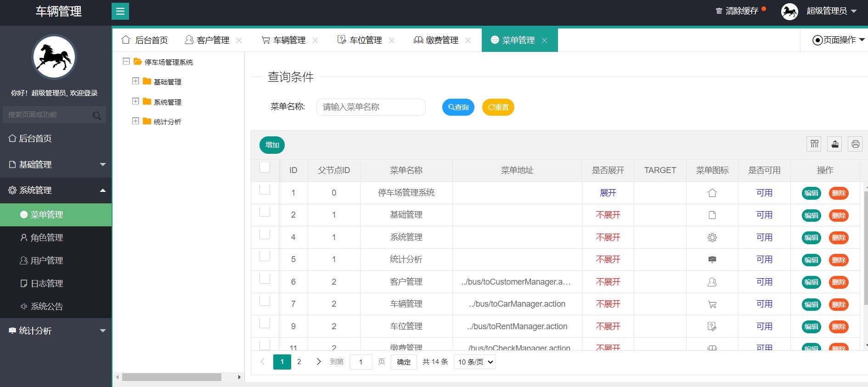868x387 pixels.
Task: Switch to the 缴费管理 tab
Action: (x=436, y=40)
